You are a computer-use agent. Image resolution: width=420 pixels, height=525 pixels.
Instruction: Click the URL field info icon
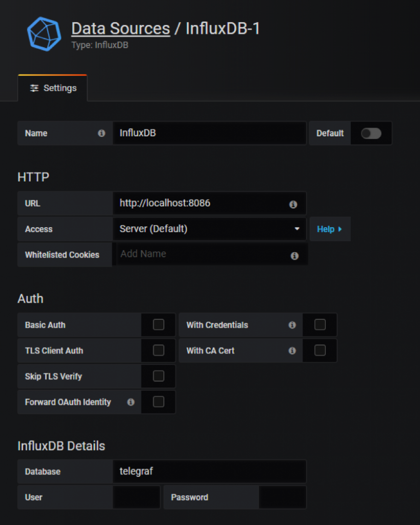[293, 204]
